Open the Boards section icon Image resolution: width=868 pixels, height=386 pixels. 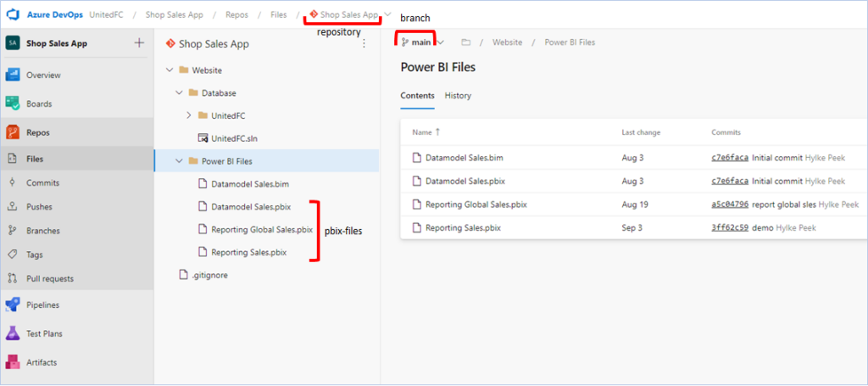[x=12, y=103]
